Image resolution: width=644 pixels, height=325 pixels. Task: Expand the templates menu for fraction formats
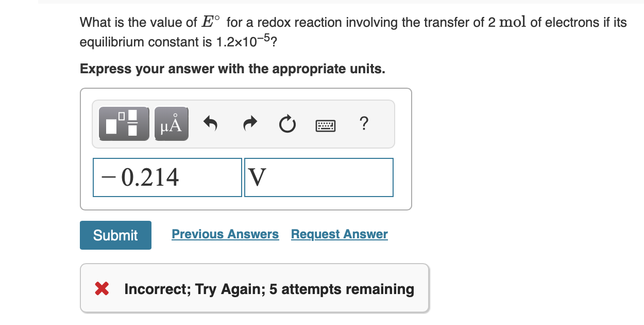coord(123,123)
